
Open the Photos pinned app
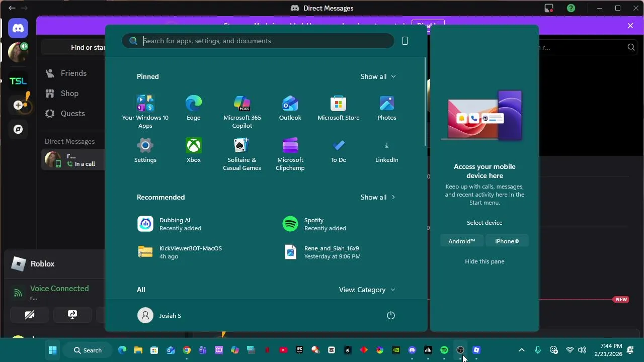(387, 108)
